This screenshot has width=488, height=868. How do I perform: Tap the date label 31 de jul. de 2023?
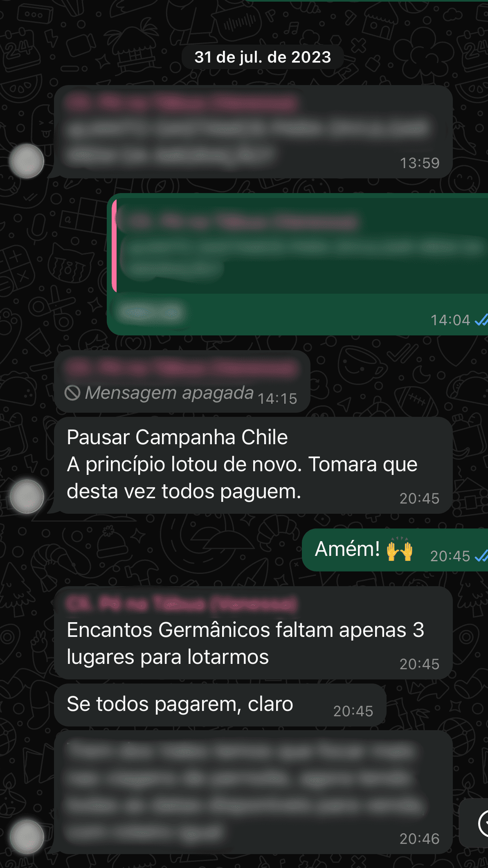(x=263, y=57)
